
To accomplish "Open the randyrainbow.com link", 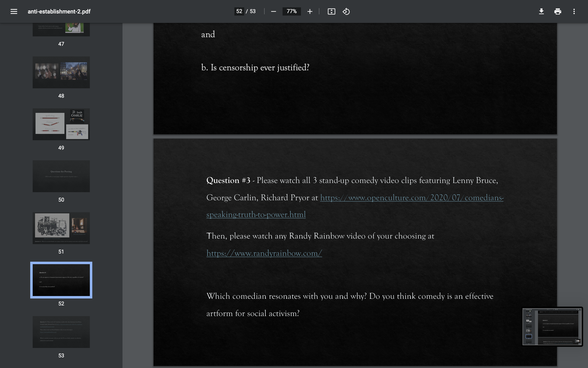I will click(x=264, y=253).
